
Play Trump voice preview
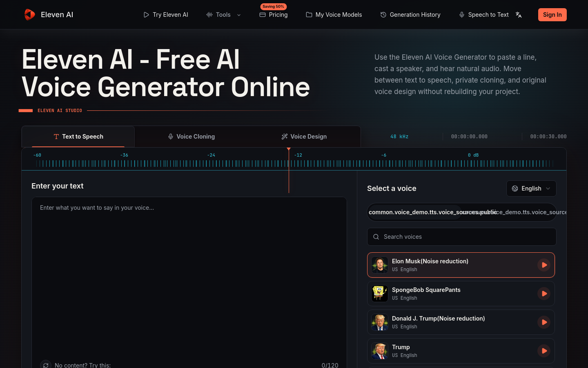pos(544,351)
